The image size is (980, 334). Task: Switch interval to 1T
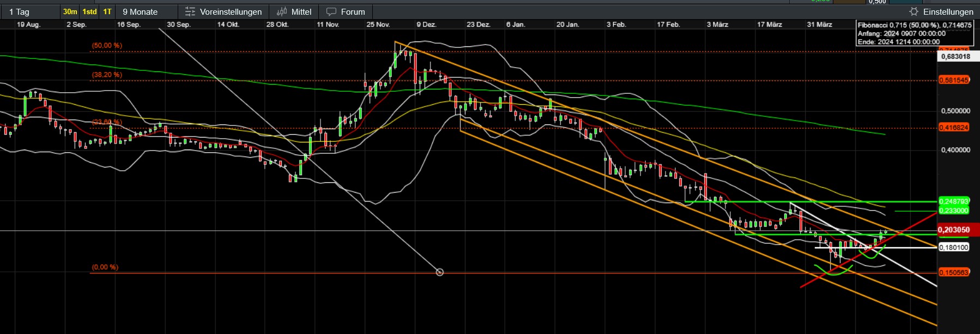tap(107, 11)
